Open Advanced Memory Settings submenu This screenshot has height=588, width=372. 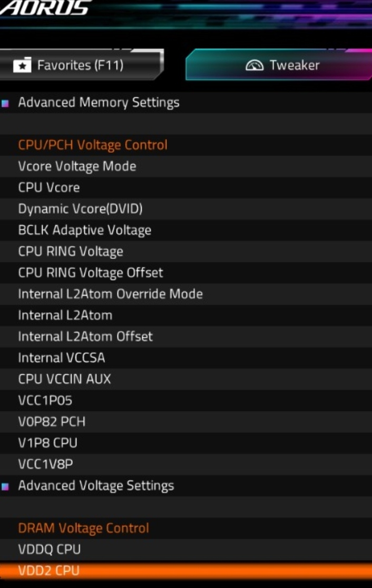[x=99, y=103]
